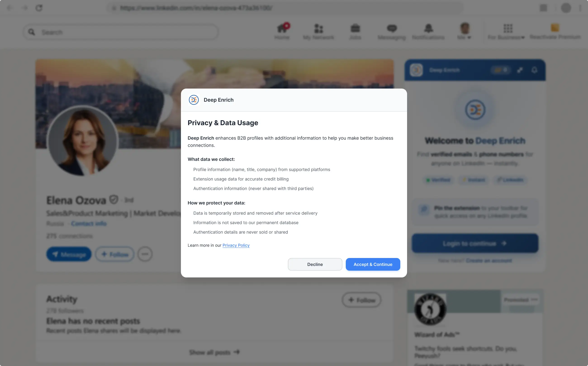Open Contact info link

89,223
